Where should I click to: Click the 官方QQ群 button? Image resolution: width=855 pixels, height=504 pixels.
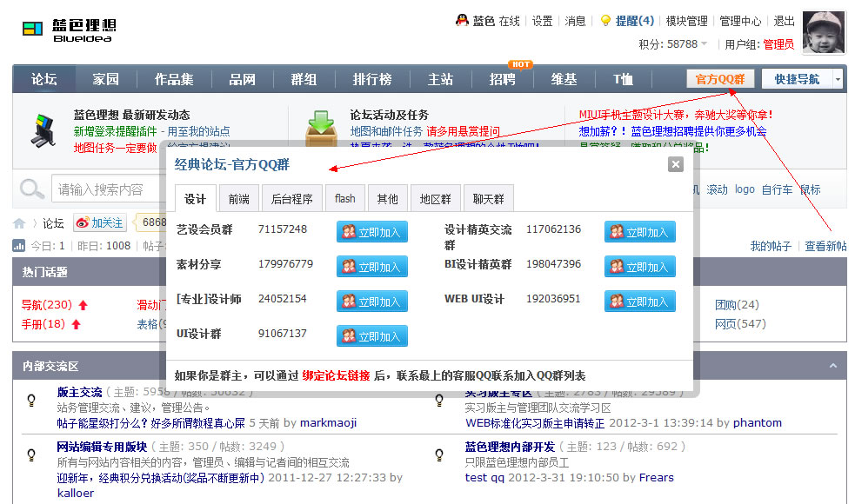click(x=720, y=80)
